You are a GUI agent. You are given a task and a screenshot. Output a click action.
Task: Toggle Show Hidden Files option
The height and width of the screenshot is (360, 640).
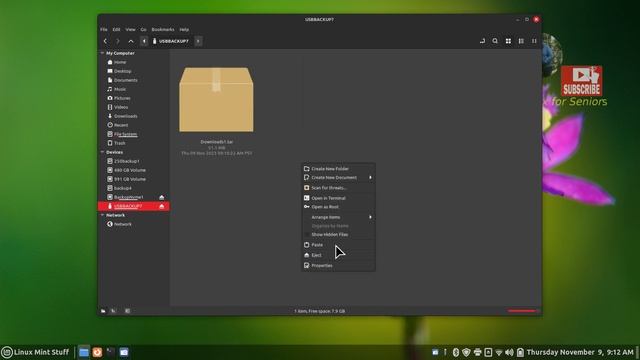338,235
